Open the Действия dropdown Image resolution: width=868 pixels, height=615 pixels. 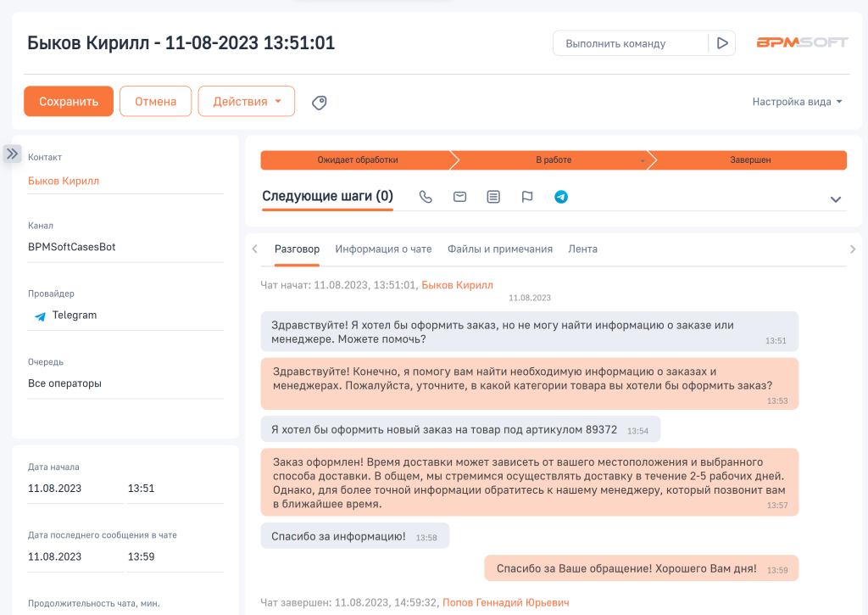tap(247, 102)
